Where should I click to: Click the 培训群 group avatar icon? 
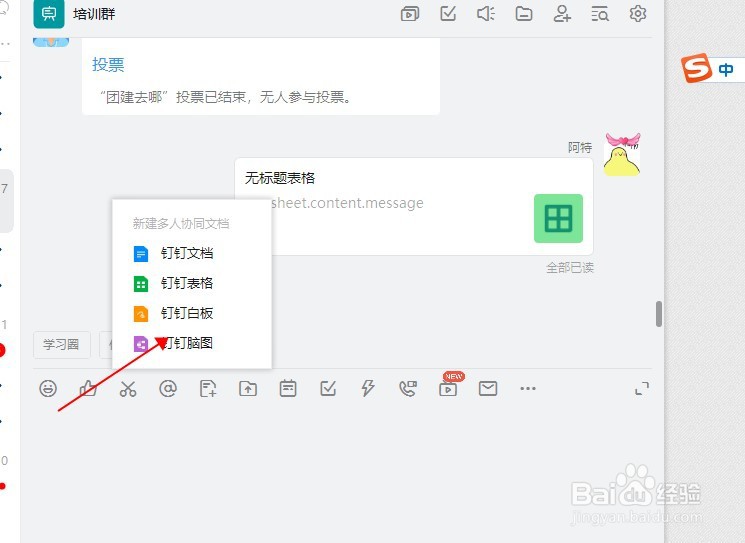[x=49, y=14]
